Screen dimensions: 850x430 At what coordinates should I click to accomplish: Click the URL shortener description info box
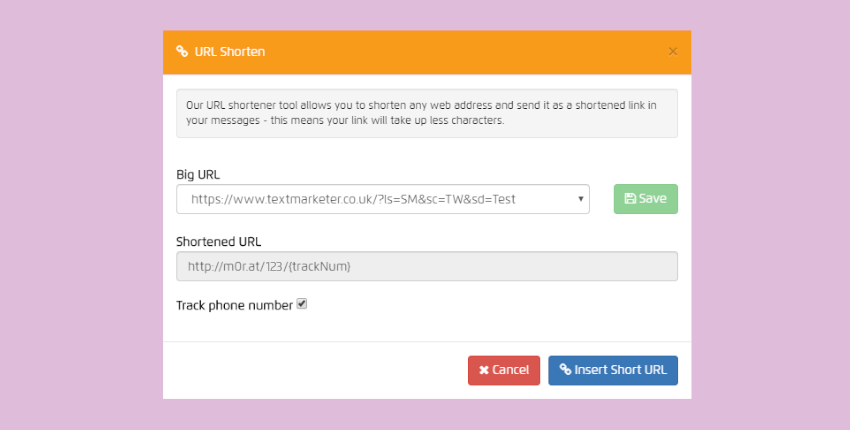(x=427, y=113)
